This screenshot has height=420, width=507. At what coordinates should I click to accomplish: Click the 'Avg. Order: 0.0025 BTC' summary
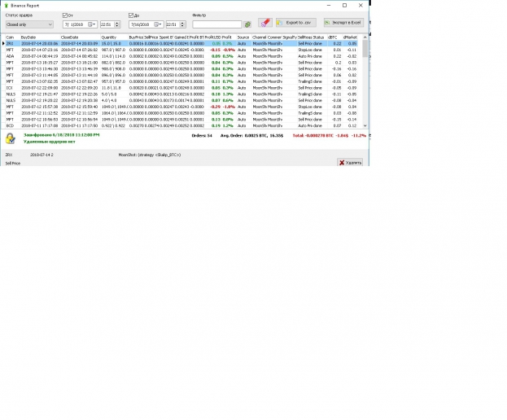(x=251, y=135)
